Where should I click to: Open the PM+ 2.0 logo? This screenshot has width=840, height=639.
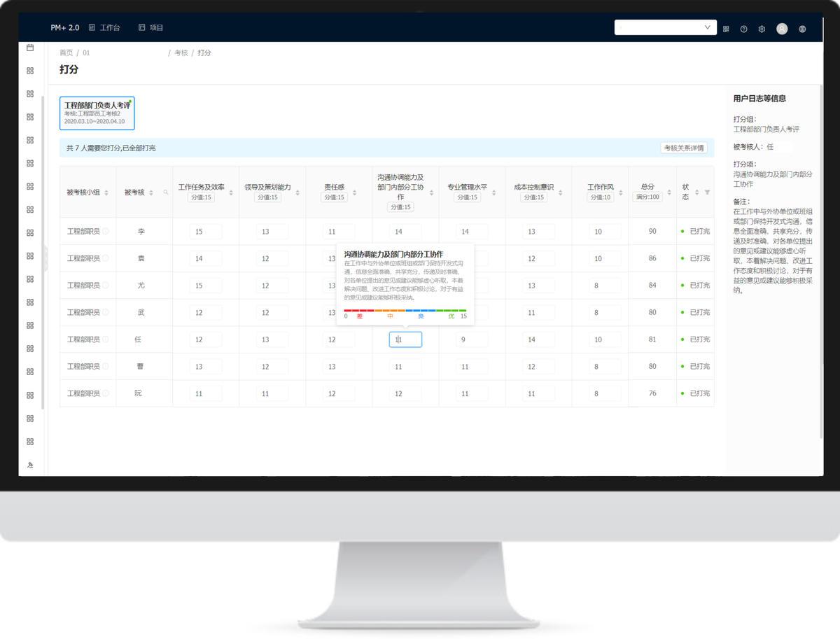point(65,28)
